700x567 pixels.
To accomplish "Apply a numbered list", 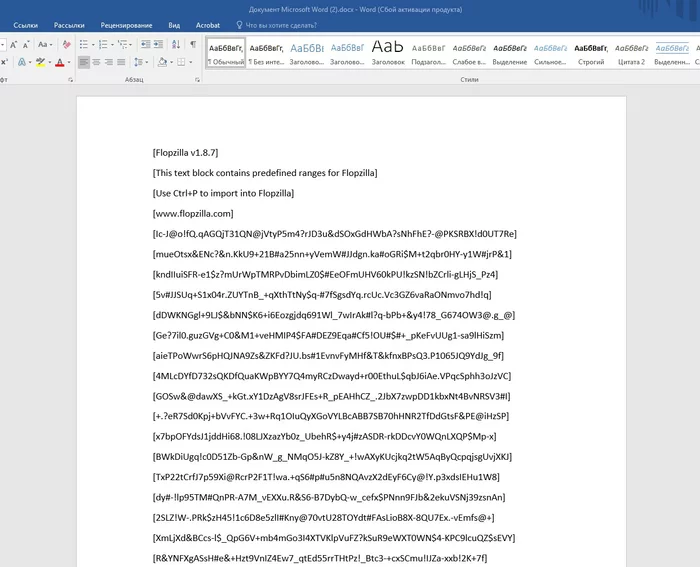I will click(x=103, y=44).
